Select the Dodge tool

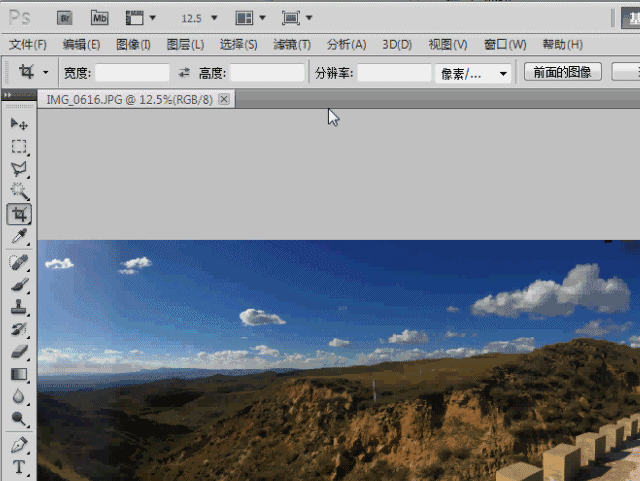click(x=19, y=419)
